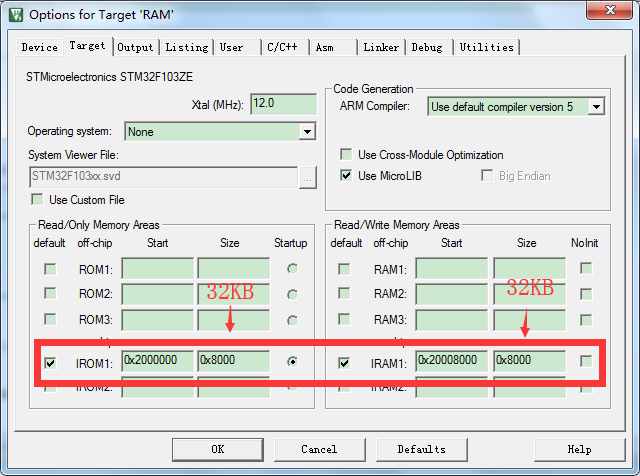The image size is (640, 476).
Task: Click the IRAM1 Start field 0x20008000
Action: tap(451, 360)
